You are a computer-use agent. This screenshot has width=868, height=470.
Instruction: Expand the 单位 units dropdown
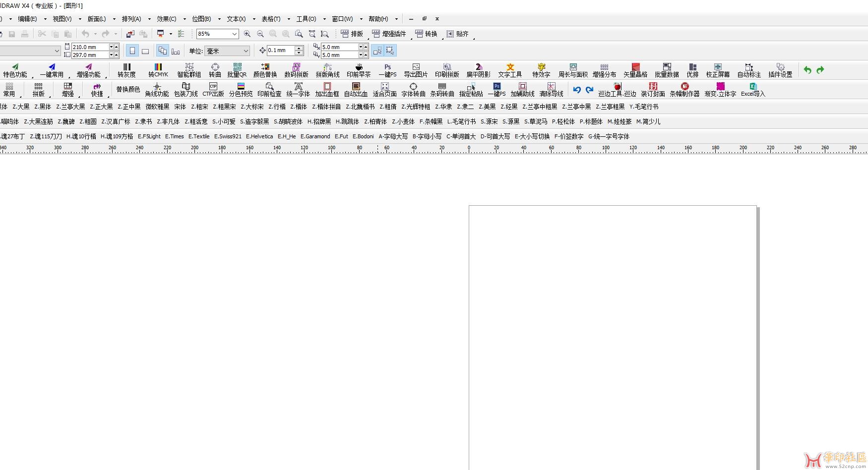coord(246,51)
